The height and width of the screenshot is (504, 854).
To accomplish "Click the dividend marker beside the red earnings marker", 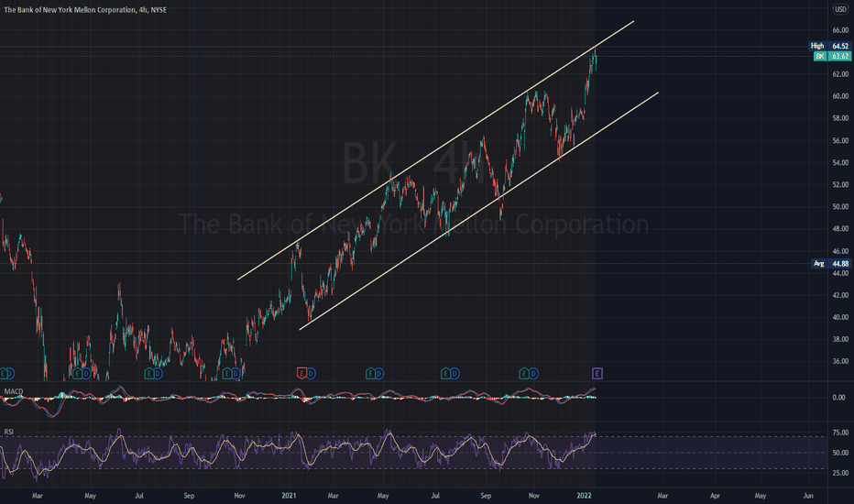I will [x=311, y=373].
